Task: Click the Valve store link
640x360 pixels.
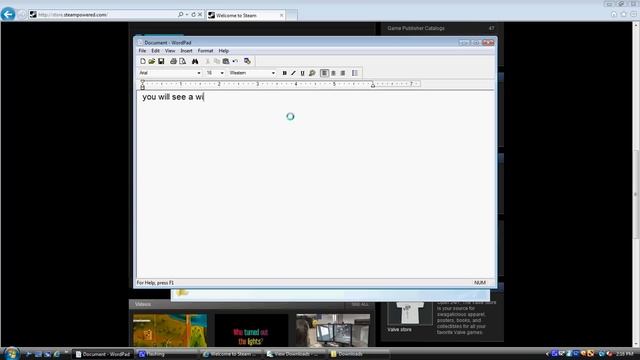Action: click(x=399, y=329)
